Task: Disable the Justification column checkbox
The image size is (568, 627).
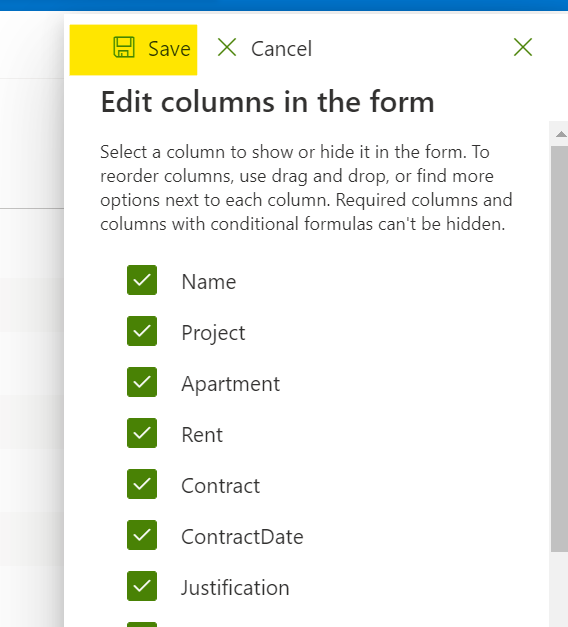Action: pyautogui.click(x=142, y=586)
